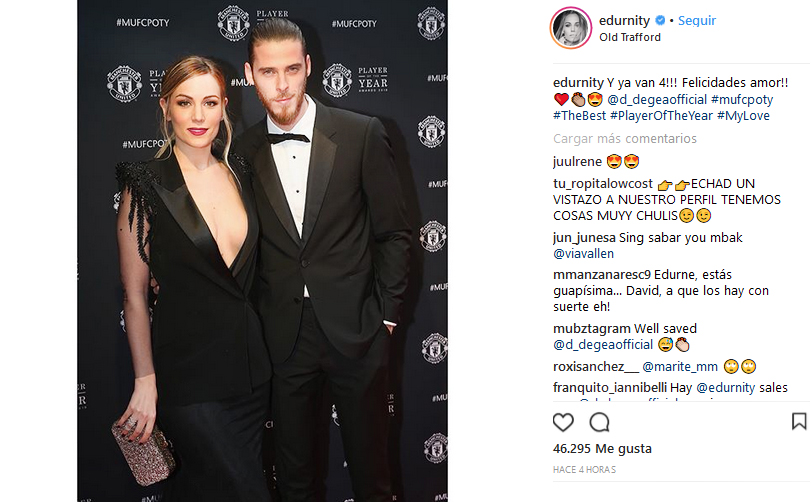Viewport: 812px width, 502px height.
Task: Open the #PlayerOfTheYear hashtag
Action: 661,116
